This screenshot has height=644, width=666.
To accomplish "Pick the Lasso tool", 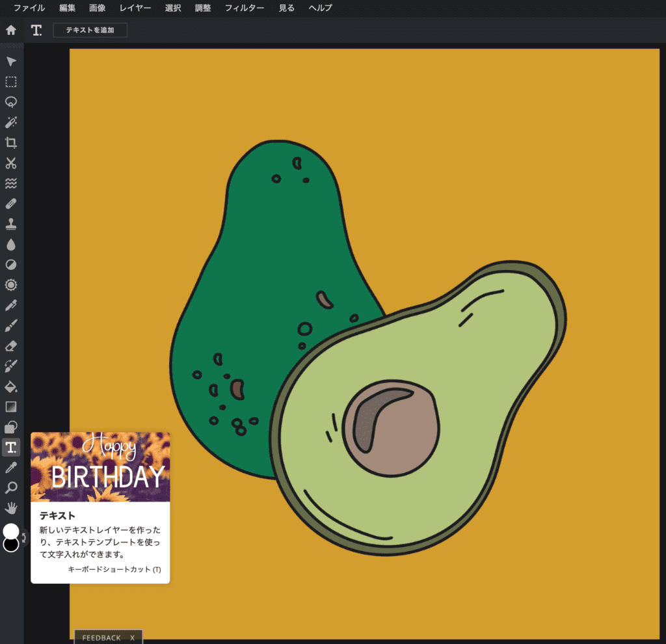I will click(x=11, y=101).
